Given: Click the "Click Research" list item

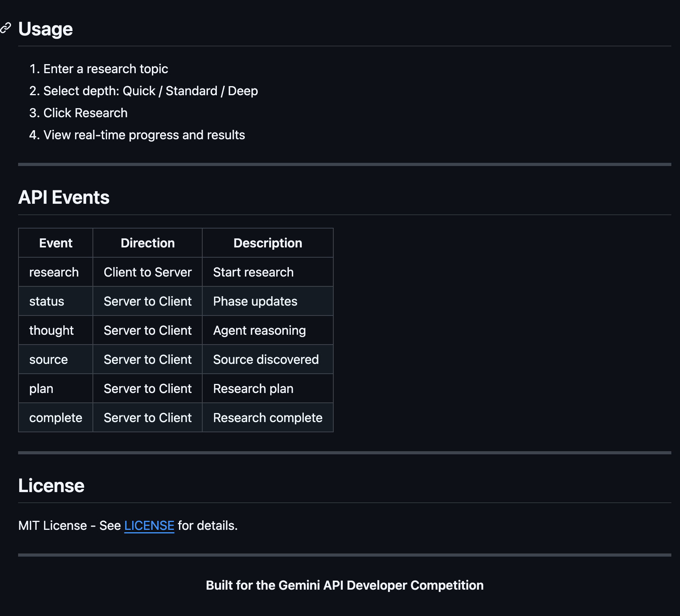Looking at the screenshot, I should [x=85, y=113].
